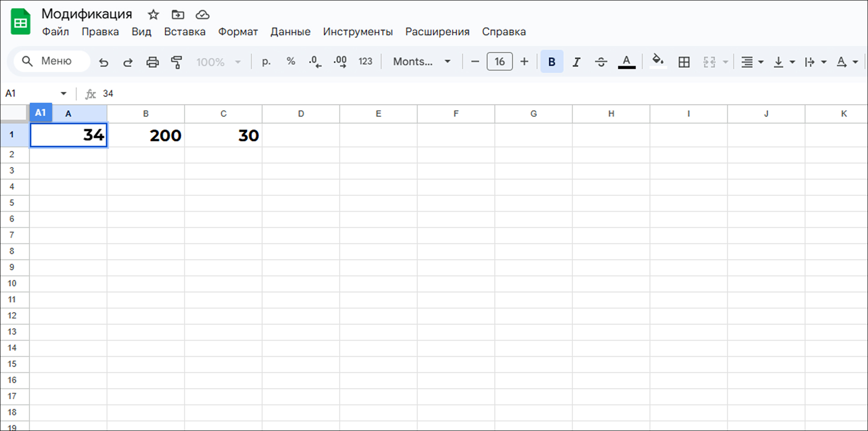The image size is (868, 431).
Task: Toggle italic formatting
Action: tap(577, 62)
